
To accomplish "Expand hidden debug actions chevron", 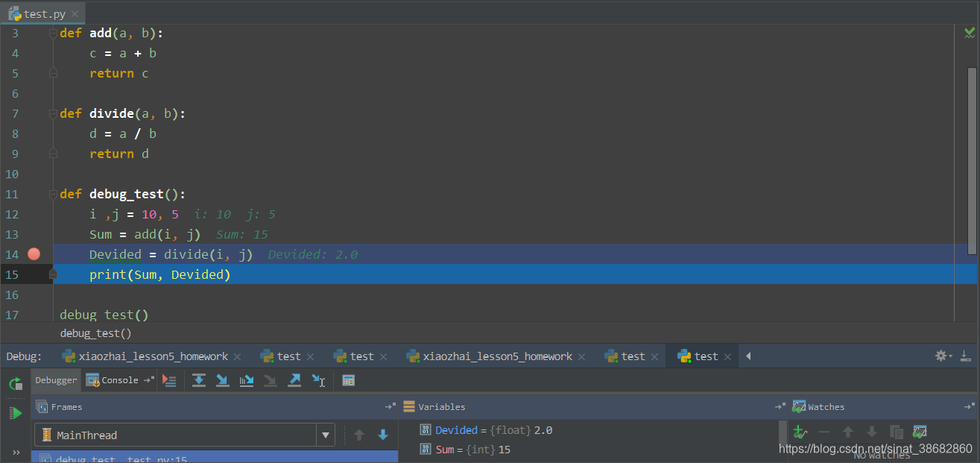I will tap(16, 452).
